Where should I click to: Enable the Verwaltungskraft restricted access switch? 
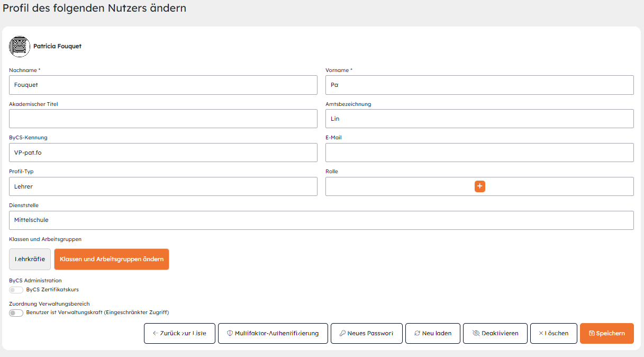click(x=16, y=313)
